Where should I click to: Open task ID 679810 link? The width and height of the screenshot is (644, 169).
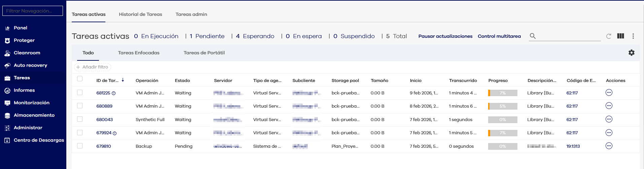point(104,146)
